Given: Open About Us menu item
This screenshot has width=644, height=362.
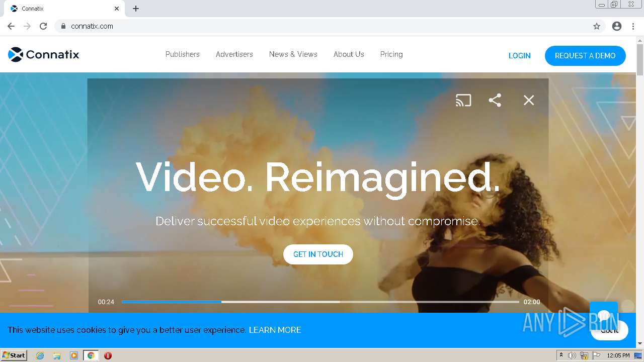Looking at the screenshot, I should coord(349,54).
